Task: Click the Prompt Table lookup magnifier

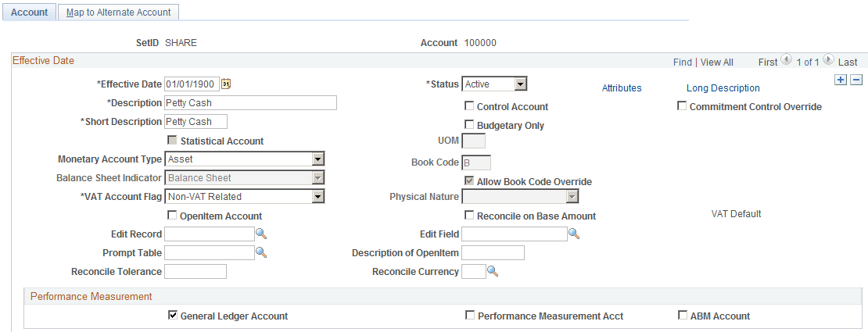Action: (261, 253)
